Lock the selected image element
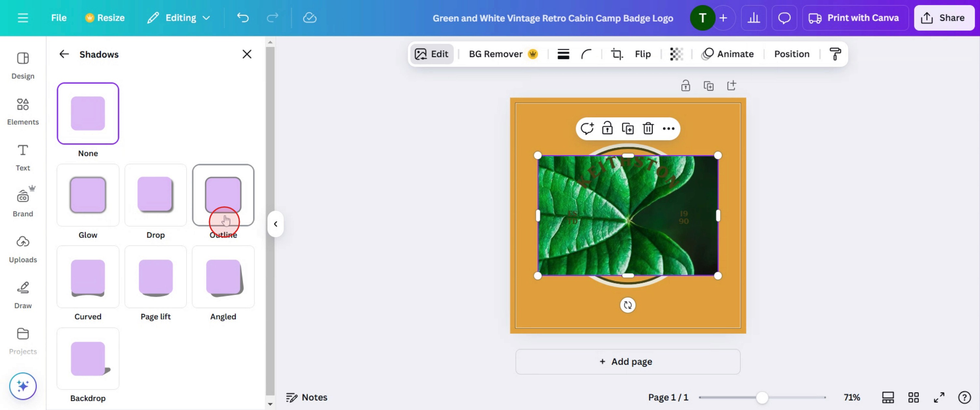The height and width of the screenshot is (410, 980). coord(607,129)
